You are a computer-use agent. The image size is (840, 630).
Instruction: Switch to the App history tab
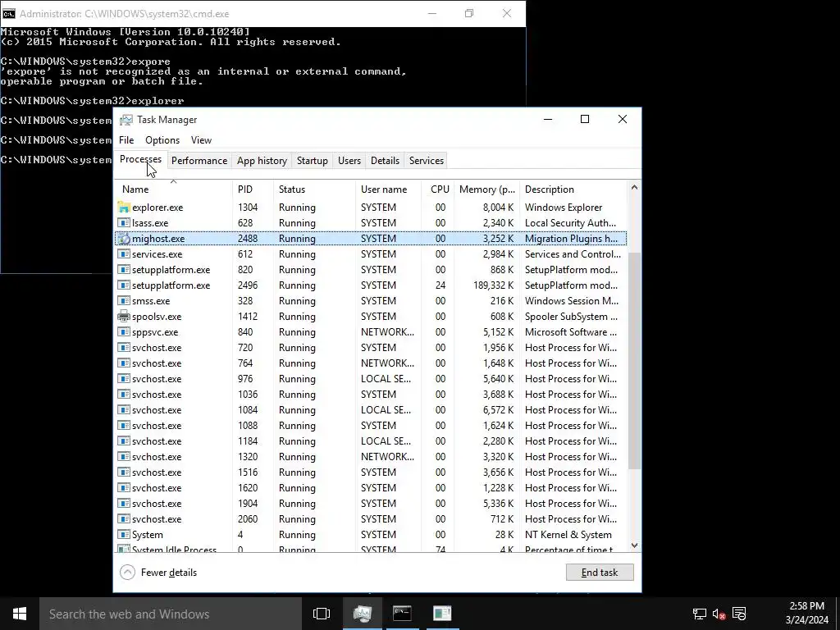pyautogui.click(x=262, y=161)
